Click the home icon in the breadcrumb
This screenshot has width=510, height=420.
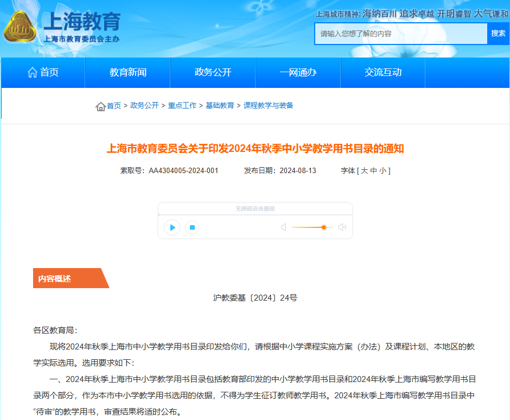pos(100,106)
